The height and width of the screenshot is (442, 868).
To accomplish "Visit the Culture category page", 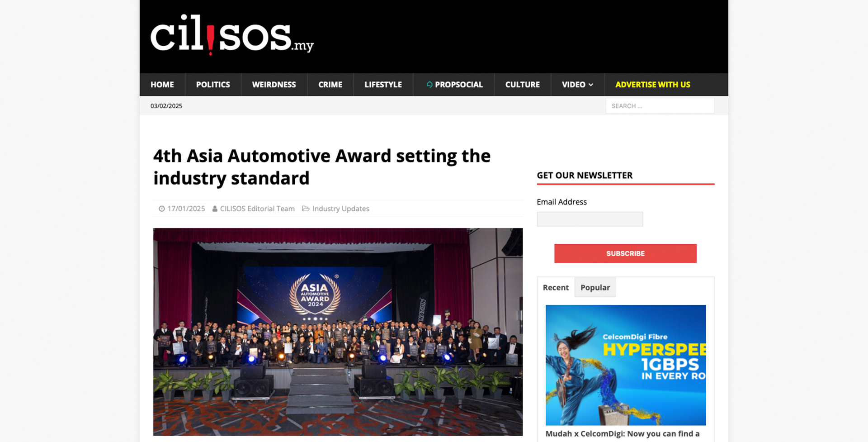I will click(522, 85).
